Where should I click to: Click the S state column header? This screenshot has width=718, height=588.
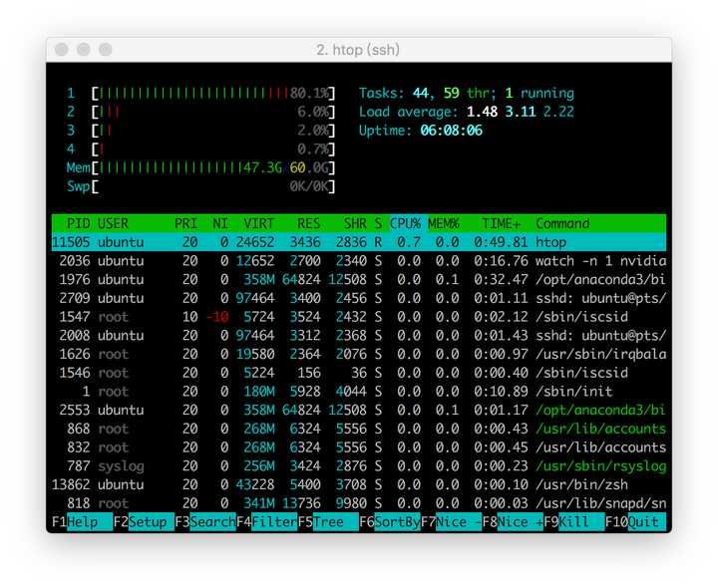[x=378, y=223]
